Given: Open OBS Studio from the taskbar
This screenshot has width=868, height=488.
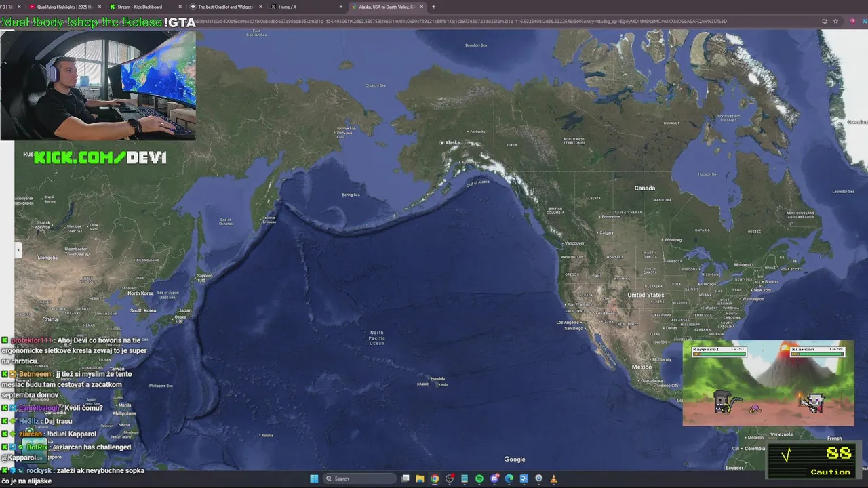Looking at the screenshot, I should (450, 479).
